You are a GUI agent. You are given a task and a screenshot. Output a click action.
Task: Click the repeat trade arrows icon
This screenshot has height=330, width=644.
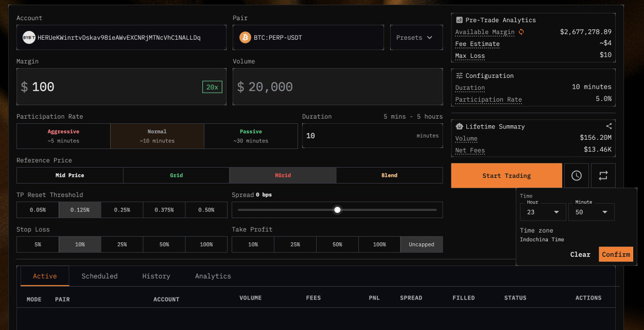coord(603,176)
